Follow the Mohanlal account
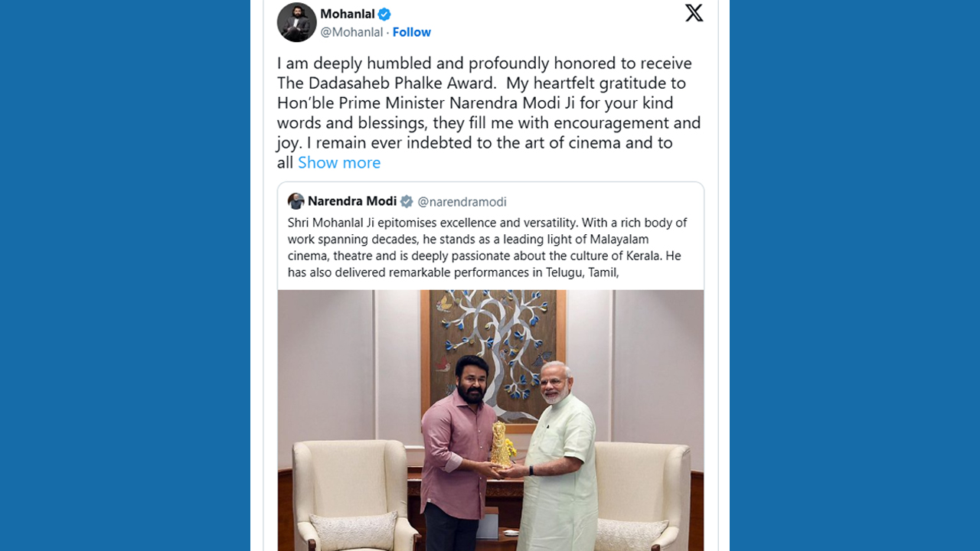 412,32
